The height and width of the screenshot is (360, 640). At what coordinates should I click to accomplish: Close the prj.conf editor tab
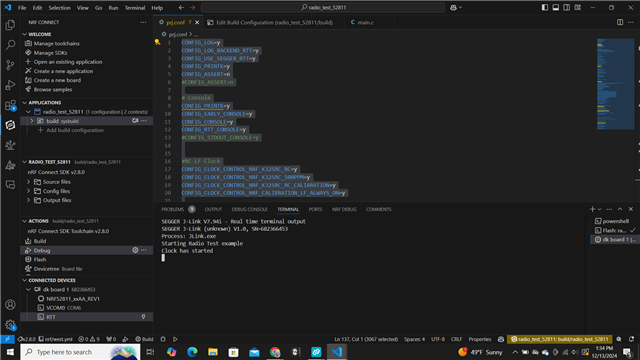(197, 22)
